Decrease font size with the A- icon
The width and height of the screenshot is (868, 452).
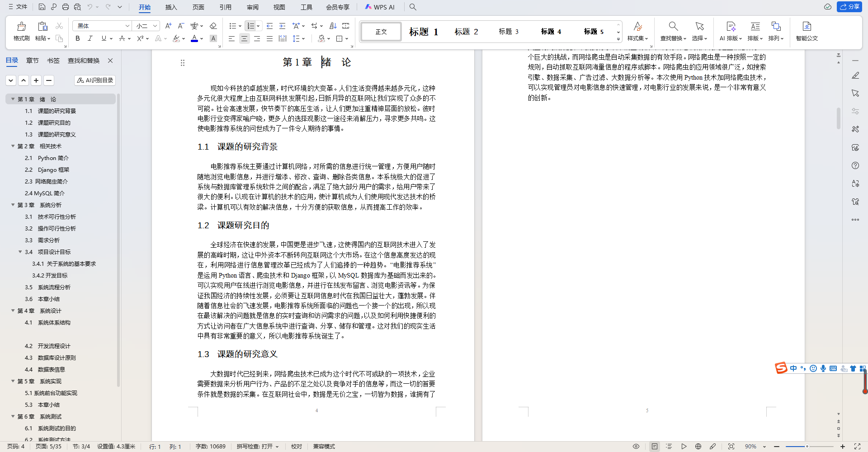click(x=181, y=26)
